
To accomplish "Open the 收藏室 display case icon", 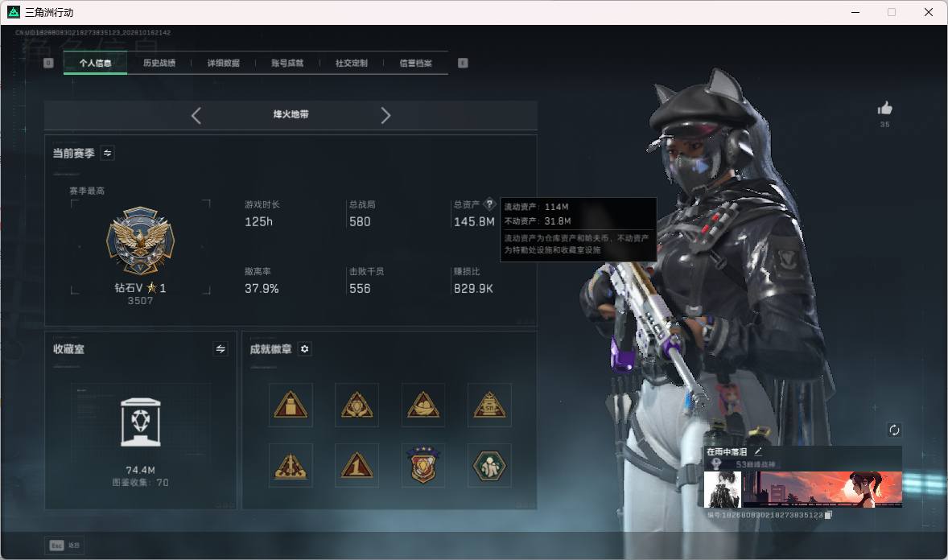I will tap(140, 422).
